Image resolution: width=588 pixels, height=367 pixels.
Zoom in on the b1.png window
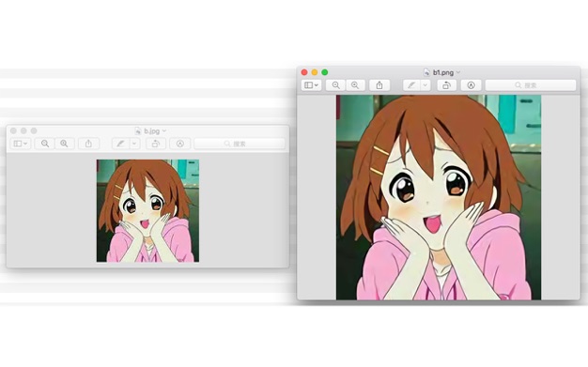355,85
